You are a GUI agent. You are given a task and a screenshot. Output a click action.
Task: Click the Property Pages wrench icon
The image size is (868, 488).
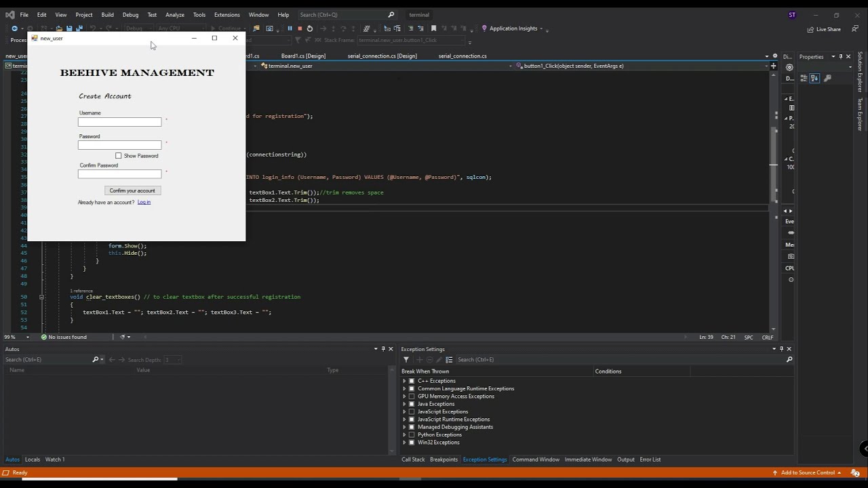(x=827, y=78)
